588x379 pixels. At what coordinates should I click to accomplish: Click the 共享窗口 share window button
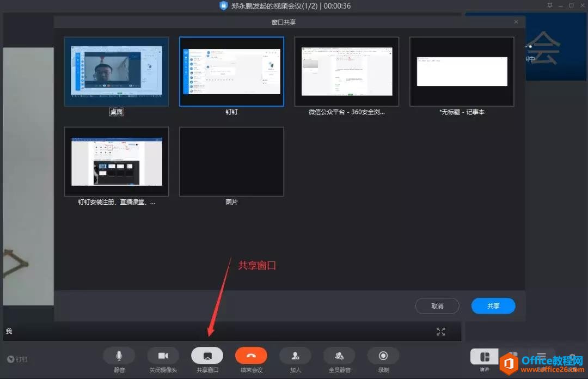pyautogui.click(x=207, y=356)
